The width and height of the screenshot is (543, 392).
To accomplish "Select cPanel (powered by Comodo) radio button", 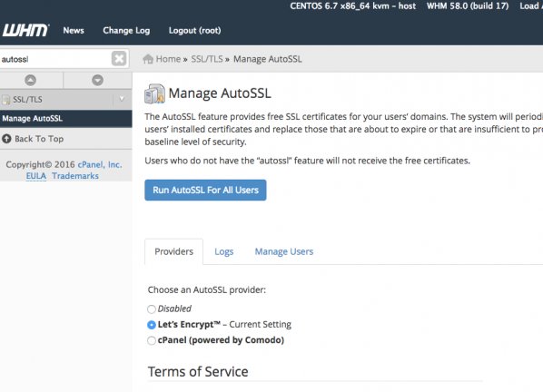I will click(152, 340).
